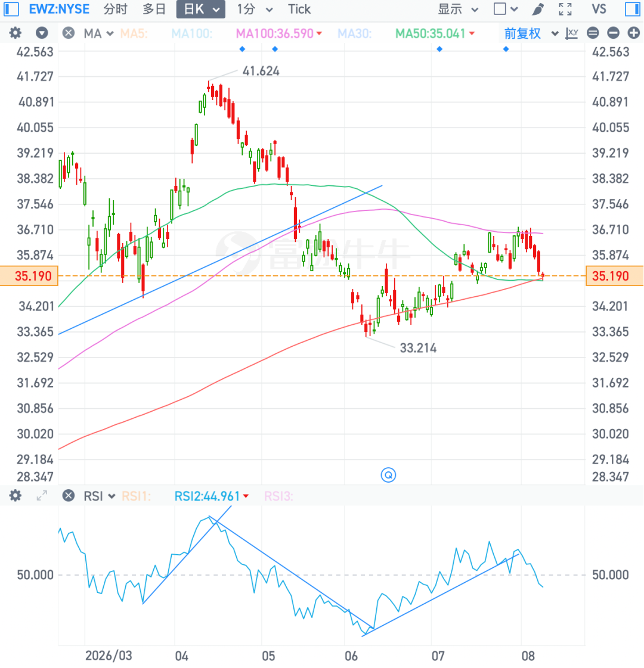Open the 前复权 adjustment dropdown

531,33
